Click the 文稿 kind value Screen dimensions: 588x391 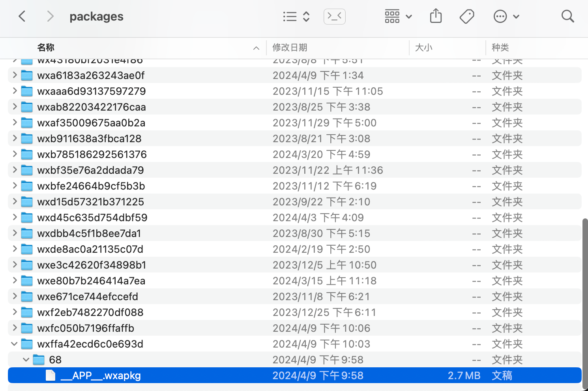tap(502, 376)
